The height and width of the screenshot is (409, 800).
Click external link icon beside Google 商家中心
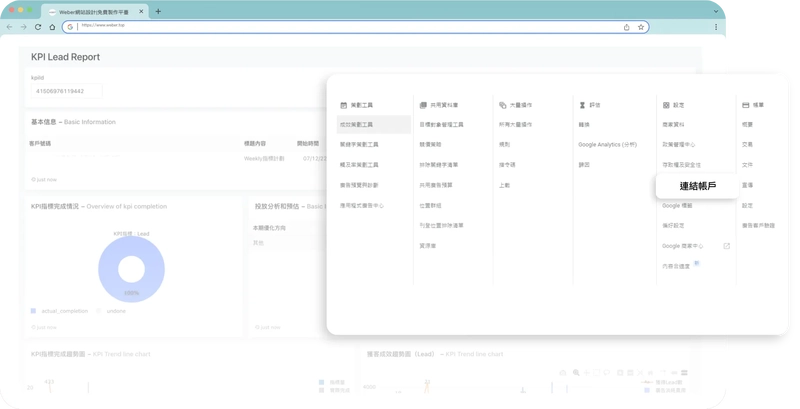pyautogui.click(x=727, y=246)
